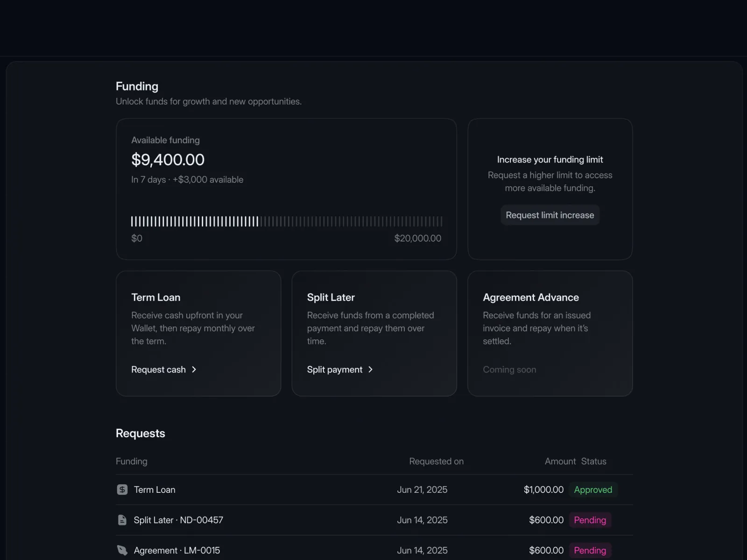
Task: Select the Pending badge on Agreement row
Action: [x=590, y=550]
